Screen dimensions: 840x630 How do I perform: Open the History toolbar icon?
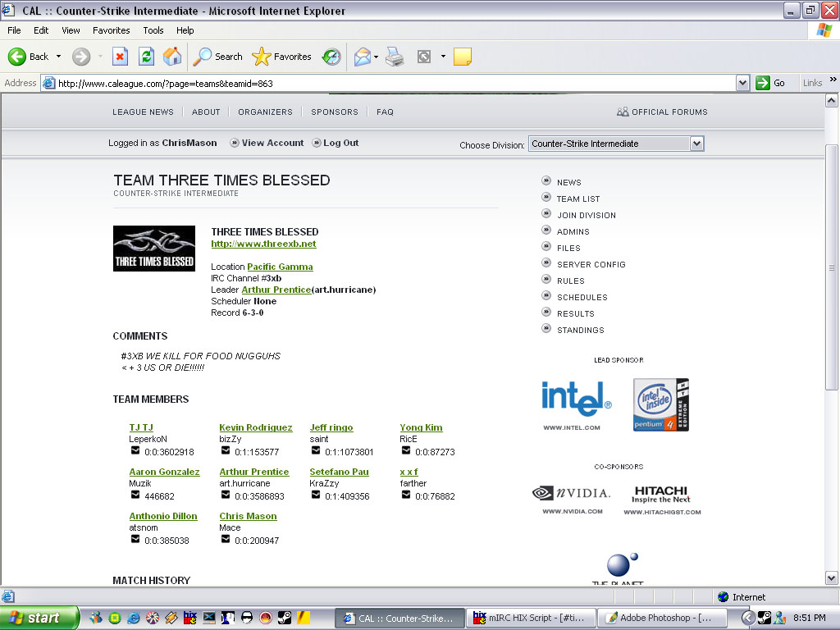click(x=331, y=57)
